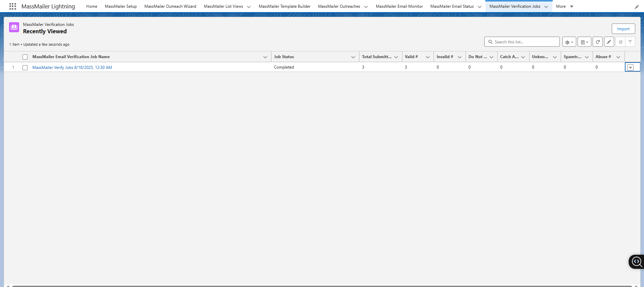Sort by Valid # column header
Screen dimensions: 644x287
(x=411, y=57)
